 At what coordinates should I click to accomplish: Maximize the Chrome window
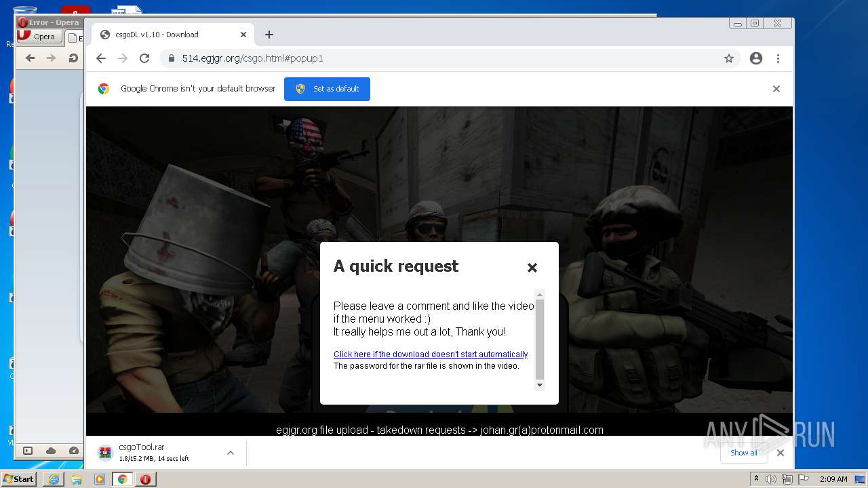coord(755,23)
